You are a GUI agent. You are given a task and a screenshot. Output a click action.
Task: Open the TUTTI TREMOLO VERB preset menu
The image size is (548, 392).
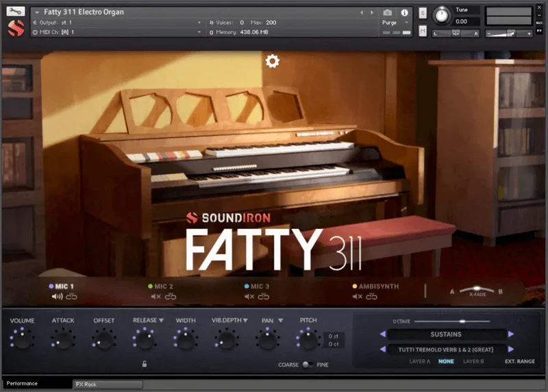point(447,350)
